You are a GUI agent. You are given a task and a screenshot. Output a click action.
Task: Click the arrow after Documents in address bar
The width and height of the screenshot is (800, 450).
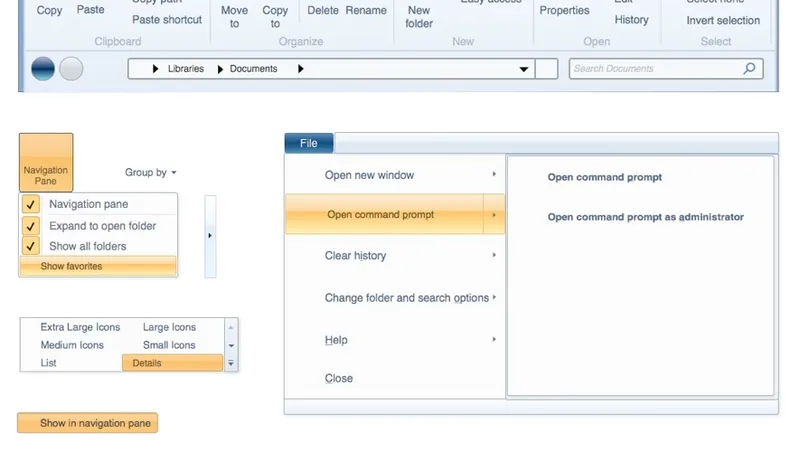click(301, 69)
